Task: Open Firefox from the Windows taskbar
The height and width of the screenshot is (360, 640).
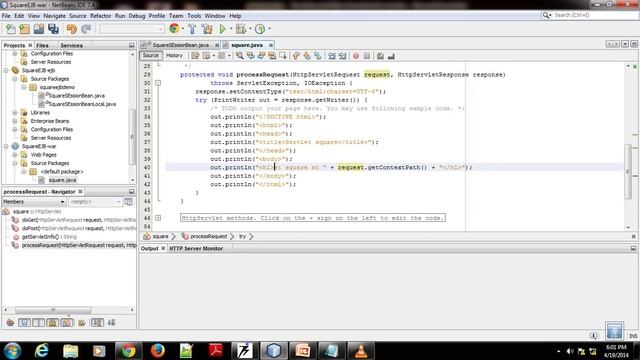Action: click(x=157, y=351)
